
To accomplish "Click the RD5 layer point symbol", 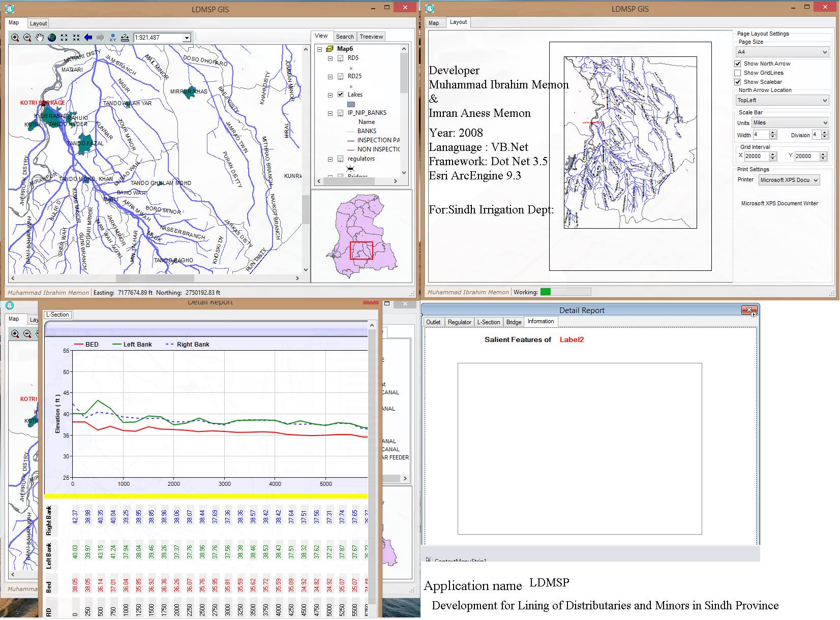I will pyautogui.click(x=351, y=68).
